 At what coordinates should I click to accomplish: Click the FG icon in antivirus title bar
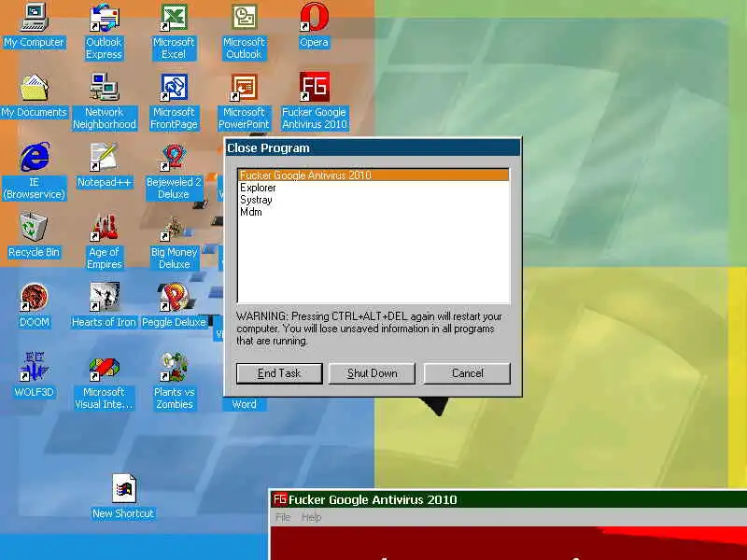pos(279,499)
